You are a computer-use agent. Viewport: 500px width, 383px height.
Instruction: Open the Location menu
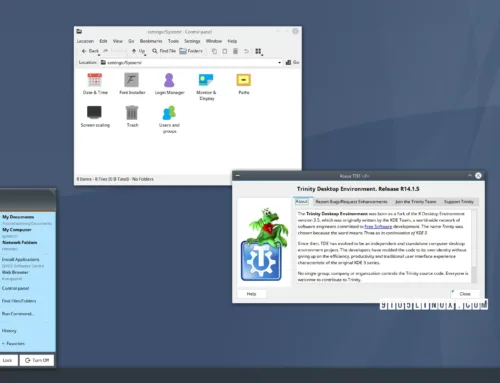85,41
